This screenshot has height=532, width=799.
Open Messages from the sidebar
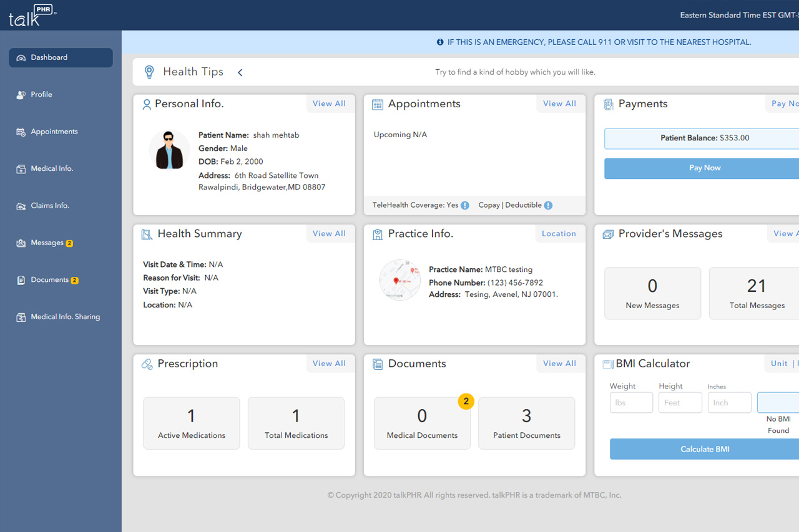[47, 243]
